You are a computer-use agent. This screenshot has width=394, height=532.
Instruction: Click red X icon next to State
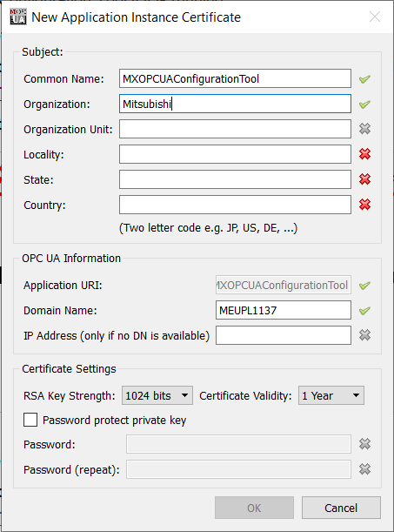(364, 179)
